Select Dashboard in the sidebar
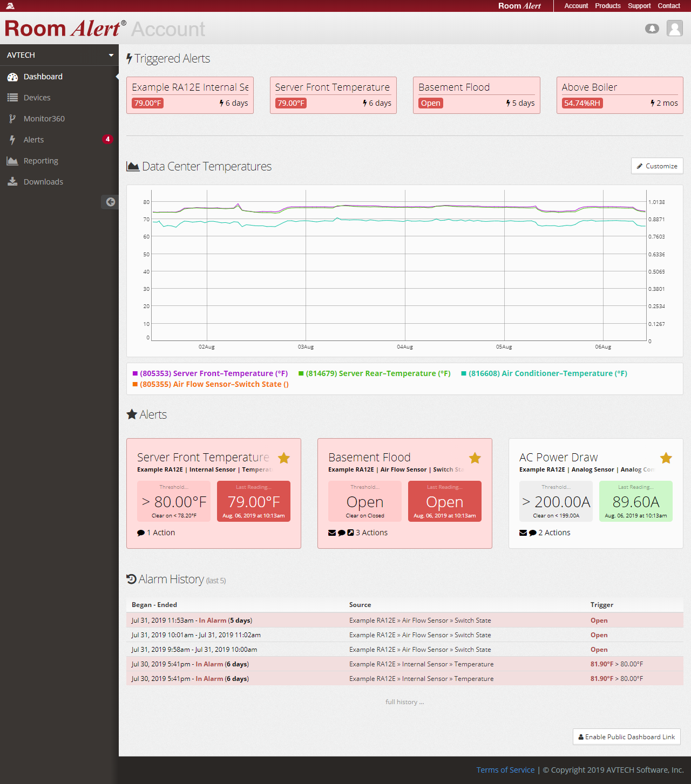Viewport: 691px width, 784px height. coord(43,77)
